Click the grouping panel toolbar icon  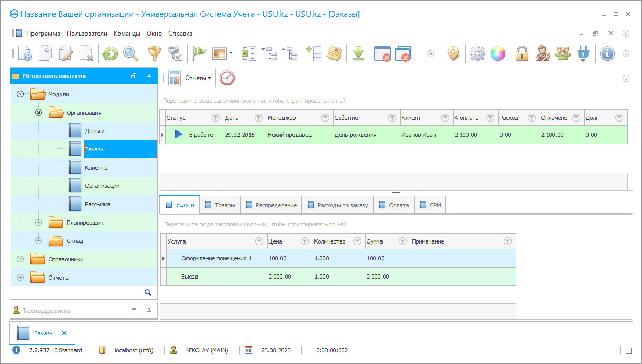249,53
